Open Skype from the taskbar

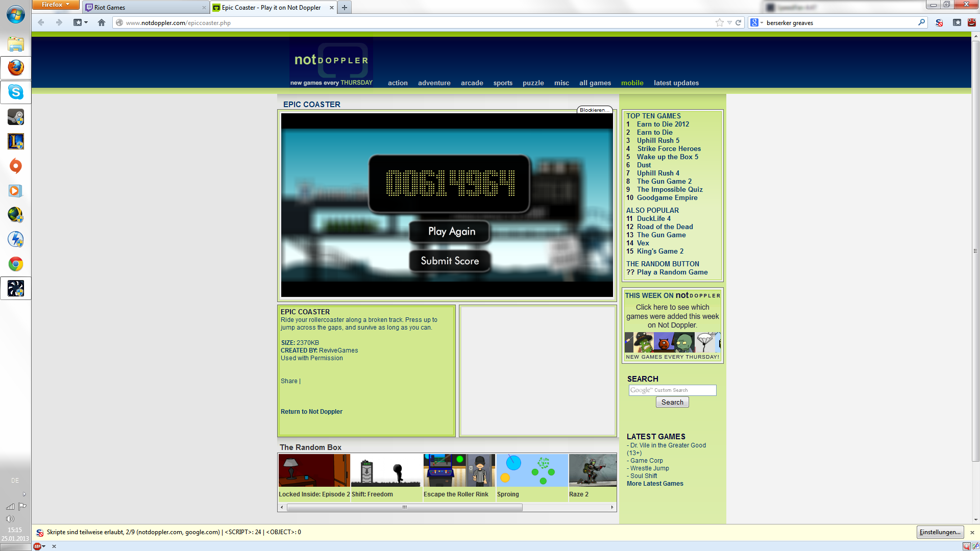(x=16, y=92)
